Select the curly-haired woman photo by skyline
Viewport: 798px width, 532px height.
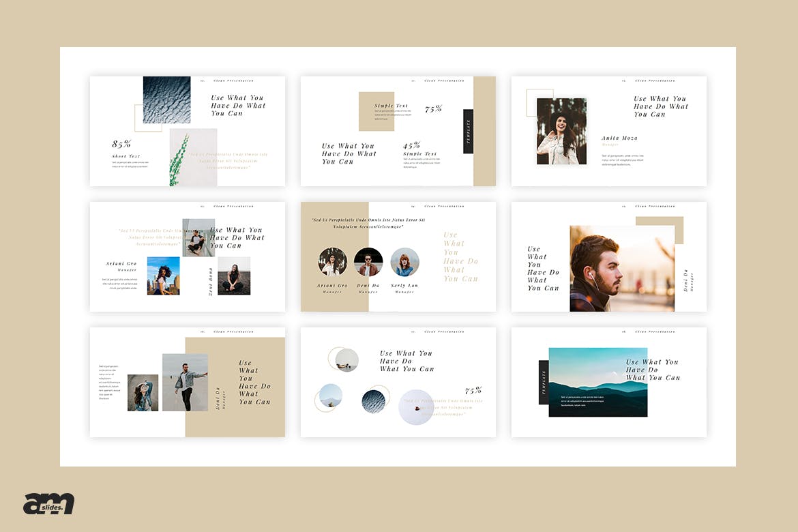[x=163, y=276]
